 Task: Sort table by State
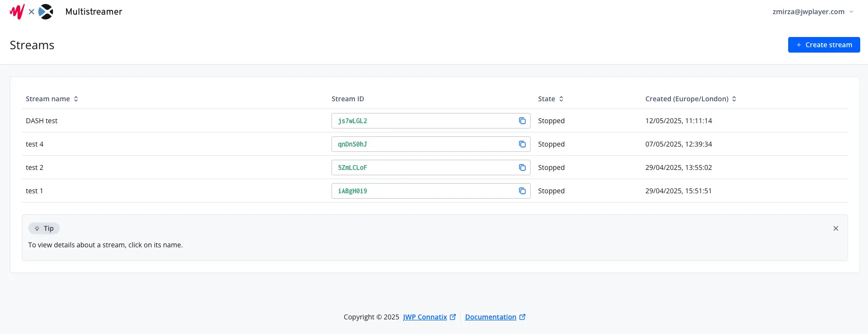pyautogui.click(x=551, y=99)
